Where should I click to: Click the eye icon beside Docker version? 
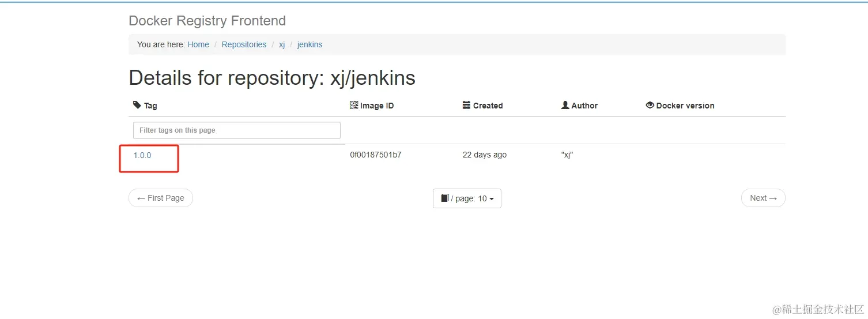pyautogui.click(x=650, y=105)
